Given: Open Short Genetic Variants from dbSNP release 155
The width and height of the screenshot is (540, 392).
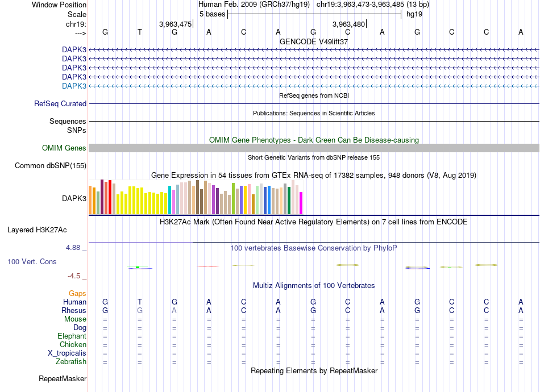Looking at the screenshot, I should point(314,157).
